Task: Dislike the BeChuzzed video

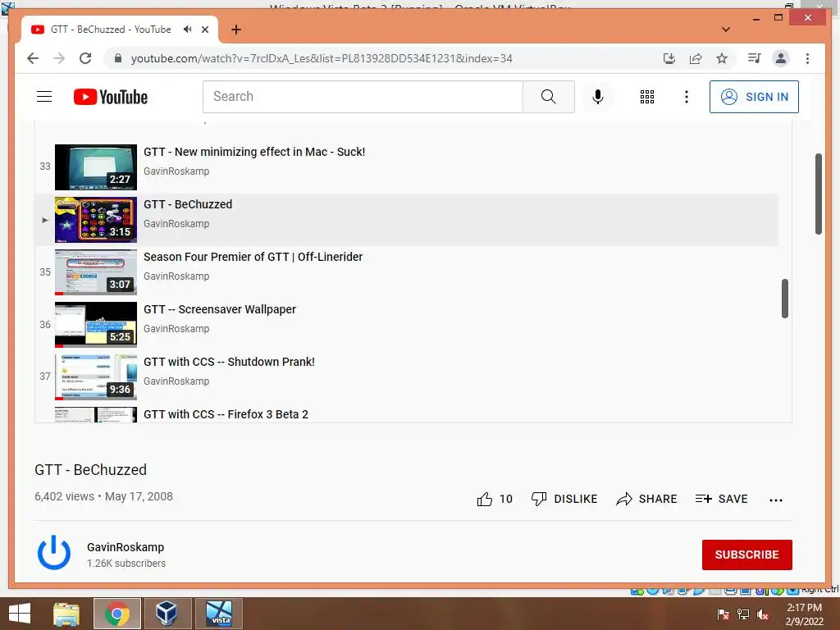Action: point(564,500)
